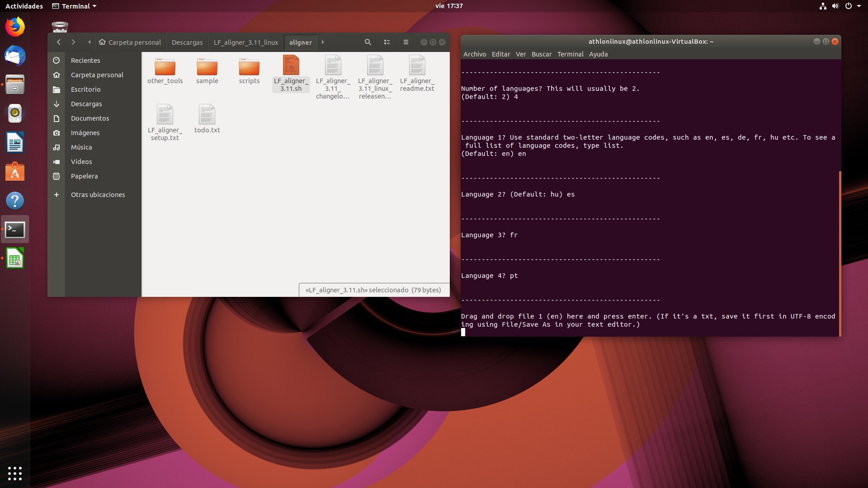Screen dimensions: 868x488
Task: Open the Archivo menu in Terminal
Action: point(474,54)
